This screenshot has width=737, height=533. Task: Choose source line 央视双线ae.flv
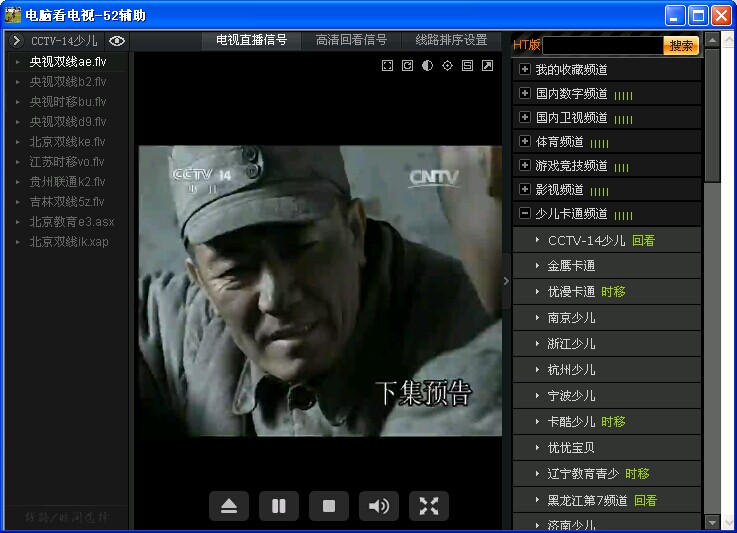pyautogui.click(x=68, y=62)
